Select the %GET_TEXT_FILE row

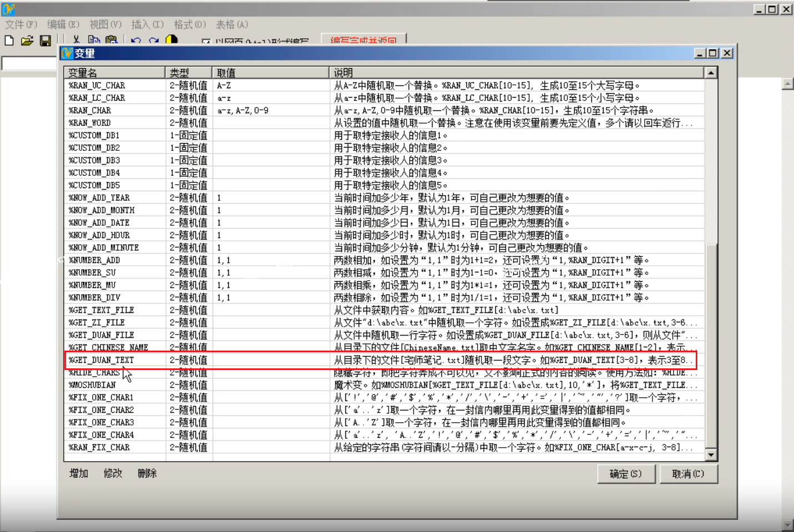point(384,310)
